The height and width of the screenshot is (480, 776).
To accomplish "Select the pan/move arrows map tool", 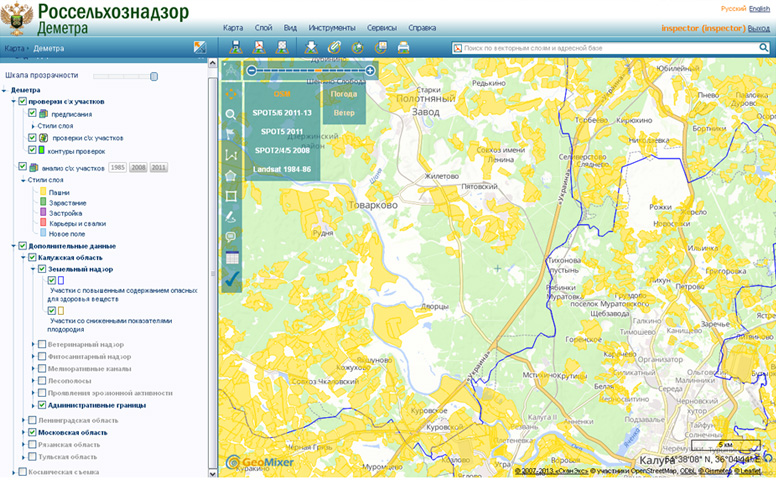I will click(x=231, y=94).
